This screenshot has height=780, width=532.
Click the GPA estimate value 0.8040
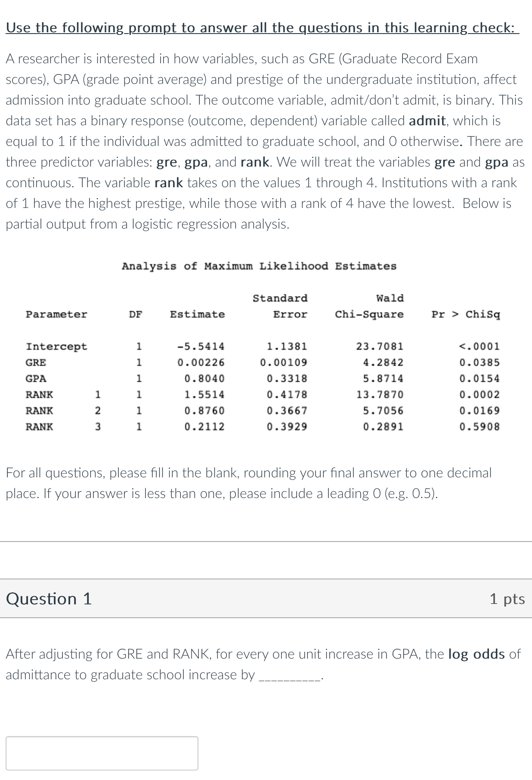point(204,378)
